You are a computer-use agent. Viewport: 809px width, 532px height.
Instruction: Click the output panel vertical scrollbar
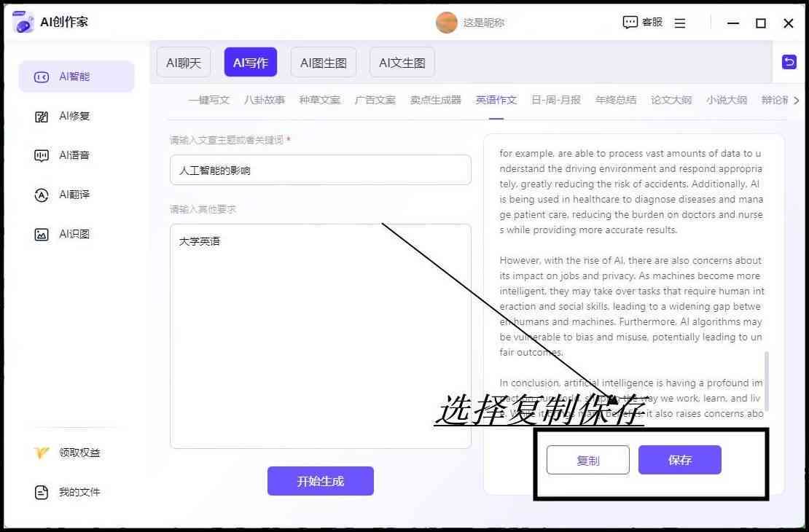click(x=767, y=381)
